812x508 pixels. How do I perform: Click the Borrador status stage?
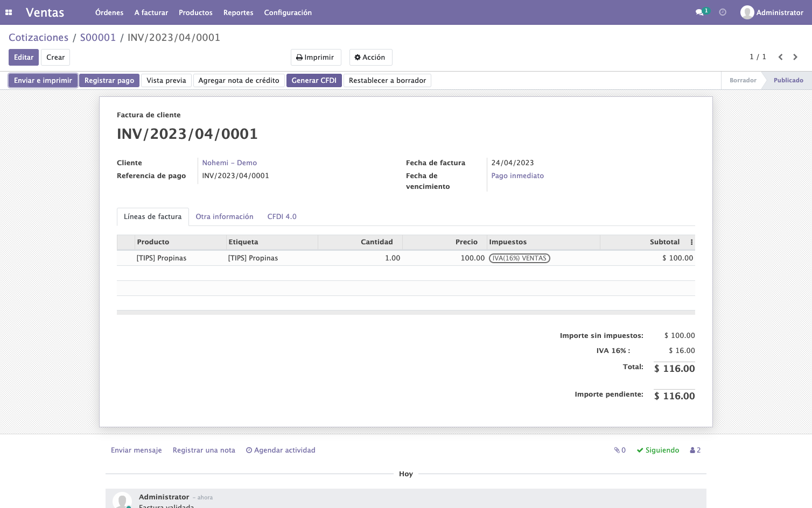click(x=743, y=81)
